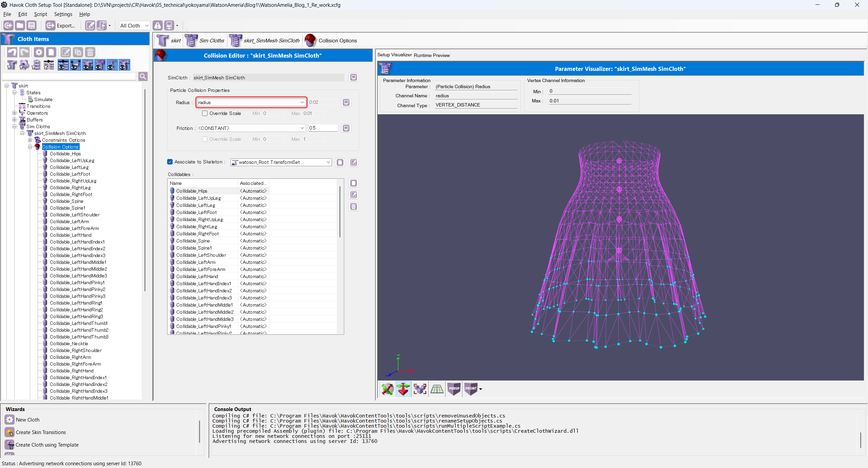
Task: Toggle visibility of transitions eye icon
Action: click(63, 65)
